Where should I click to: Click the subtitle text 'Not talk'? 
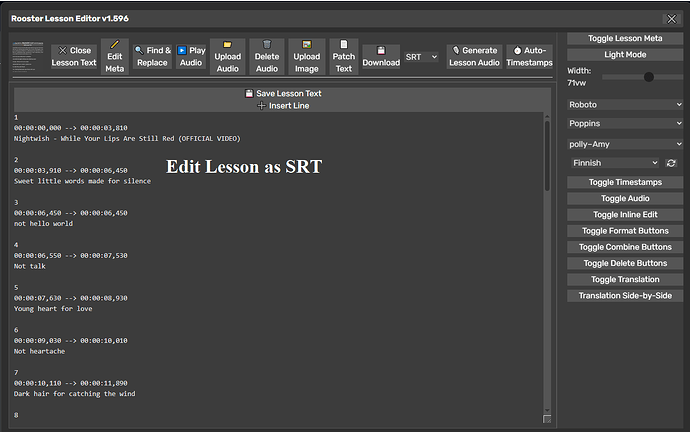(x=29, y=266)
